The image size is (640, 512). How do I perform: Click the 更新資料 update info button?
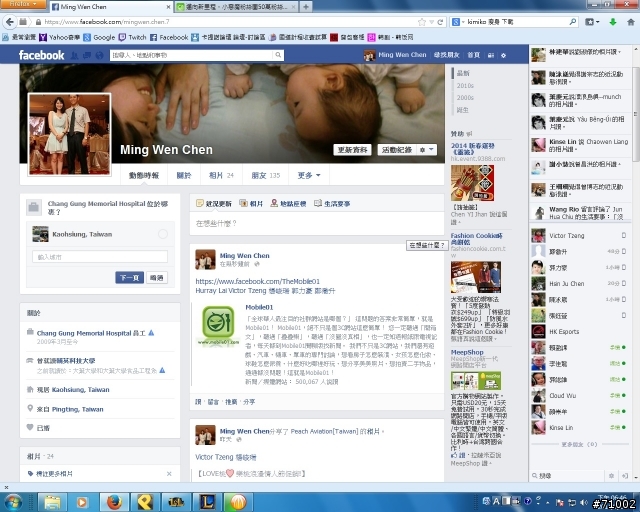(x=352, y=150)
